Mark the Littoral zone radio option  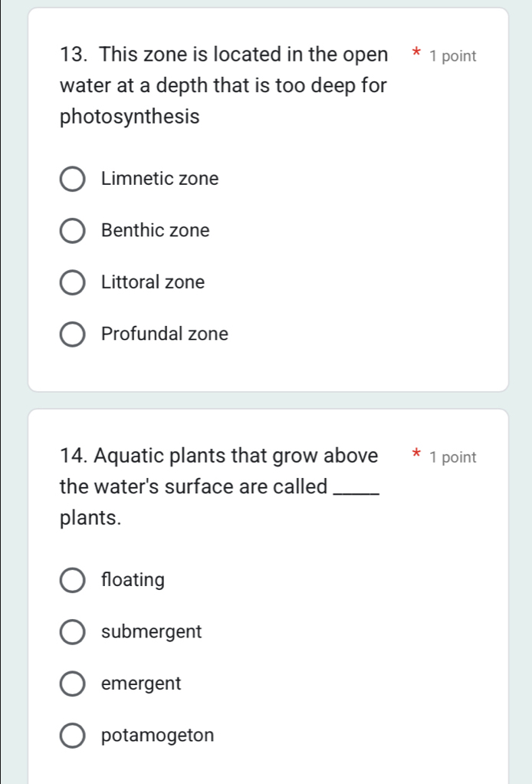point(73,283)
